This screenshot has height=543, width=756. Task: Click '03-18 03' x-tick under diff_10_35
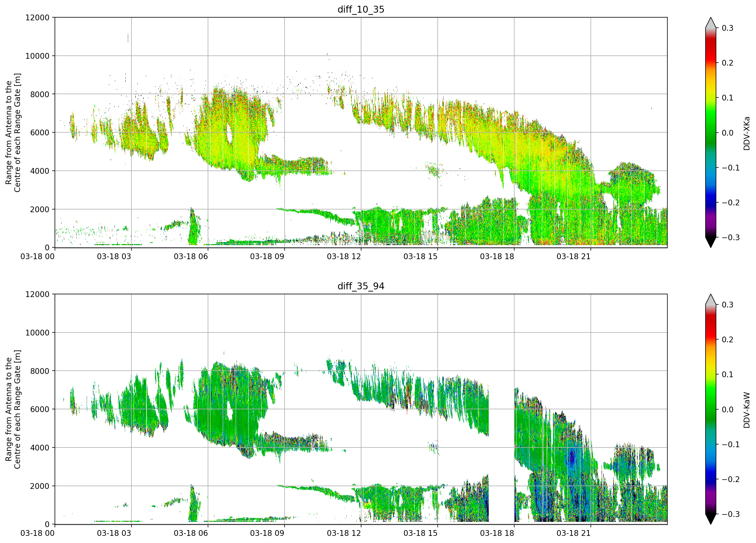(x=114, y=256)
